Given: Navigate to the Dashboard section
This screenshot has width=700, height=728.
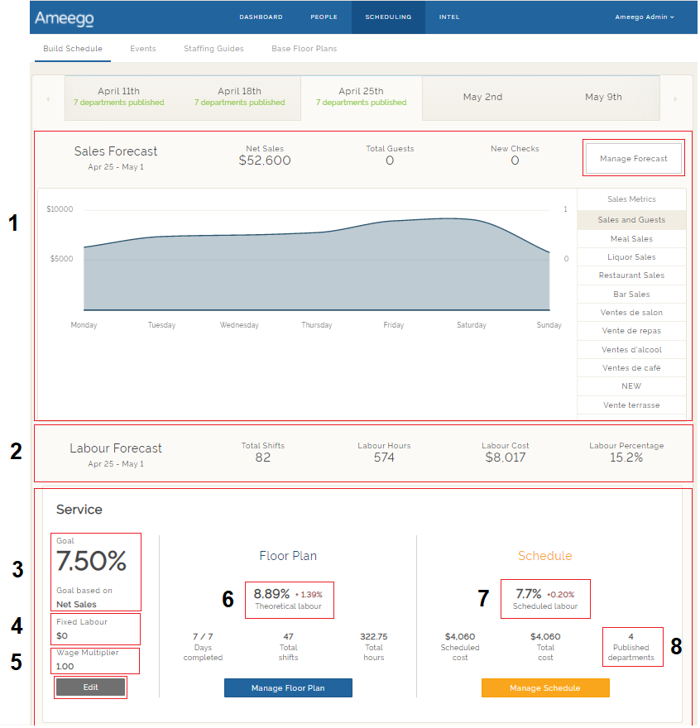Looking at the screenshot, I should click(x=261, y=17).
